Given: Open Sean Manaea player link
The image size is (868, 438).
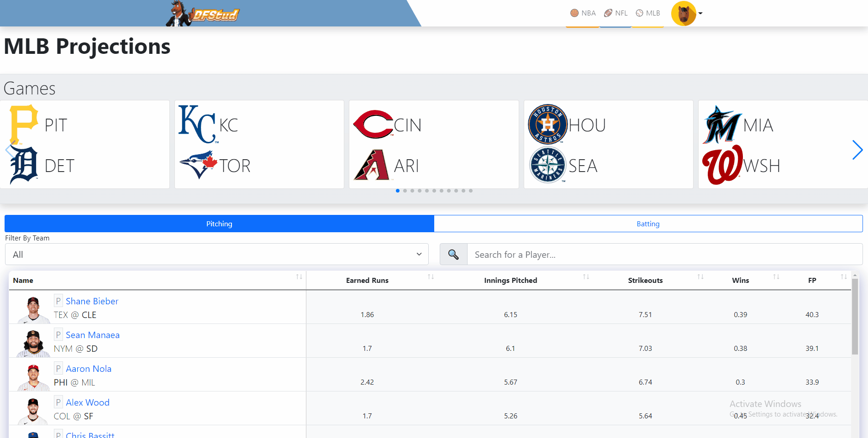Looking at the screenshot, I should pos(93,335).
